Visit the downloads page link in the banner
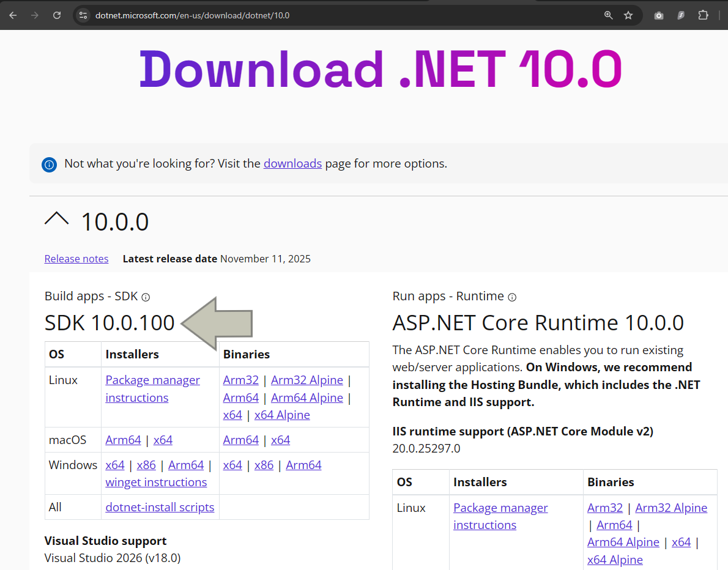 [292, 163]
